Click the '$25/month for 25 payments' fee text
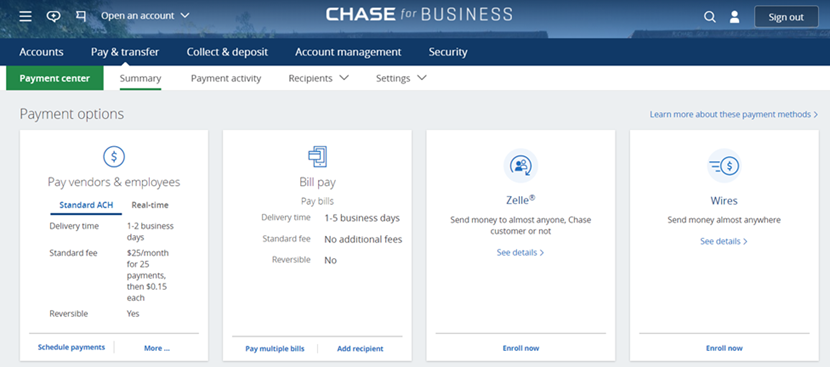The image size is (830, 367). coord(148,275)
